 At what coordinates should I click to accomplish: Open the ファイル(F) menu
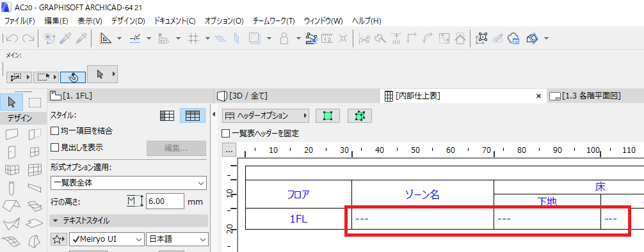tap(20, 21)
